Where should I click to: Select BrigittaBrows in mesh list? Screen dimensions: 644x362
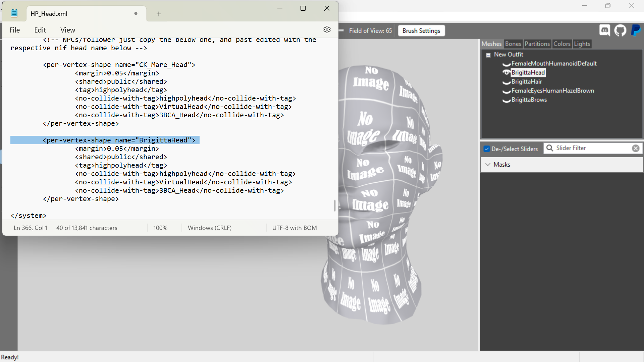[x=529, y=100]
